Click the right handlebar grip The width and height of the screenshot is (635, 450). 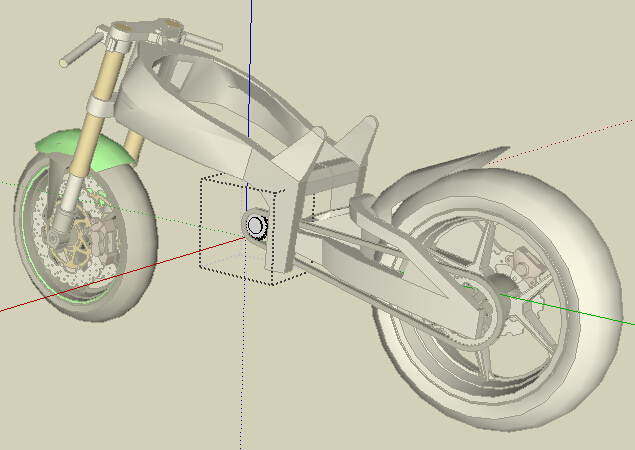click(x=202, y=41)
